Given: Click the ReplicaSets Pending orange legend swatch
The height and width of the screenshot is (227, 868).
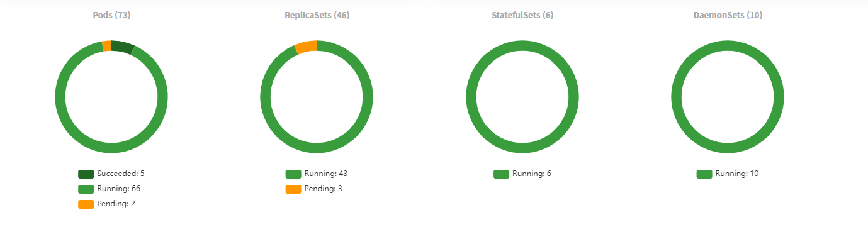Looking at the screenshot, I should 293,189.
